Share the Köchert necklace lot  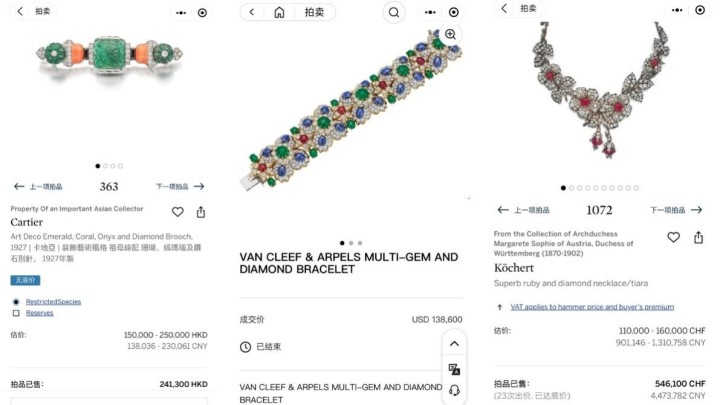point(698,237)
